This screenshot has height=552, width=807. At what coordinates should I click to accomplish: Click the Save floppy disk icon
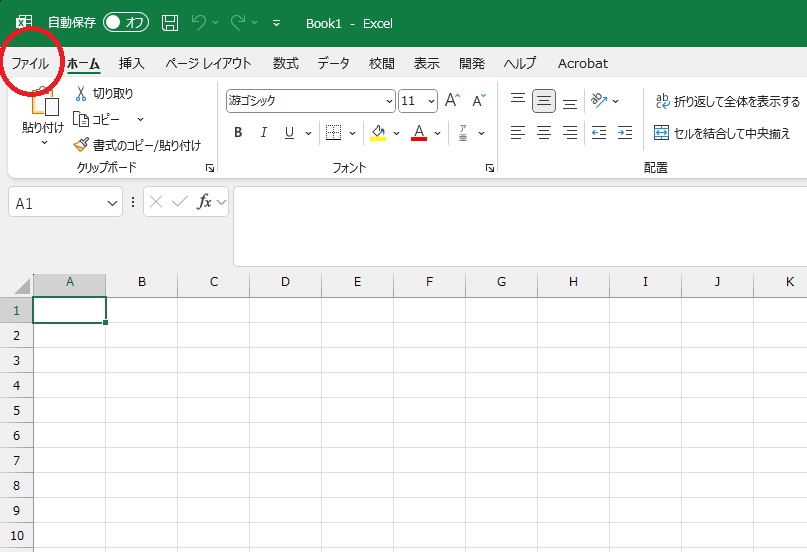(170, 22)
